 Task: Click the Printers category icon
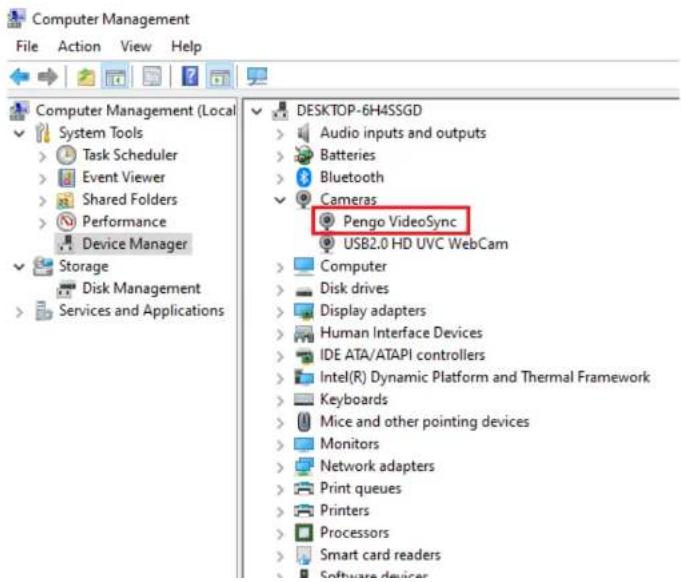pos(304,511)
